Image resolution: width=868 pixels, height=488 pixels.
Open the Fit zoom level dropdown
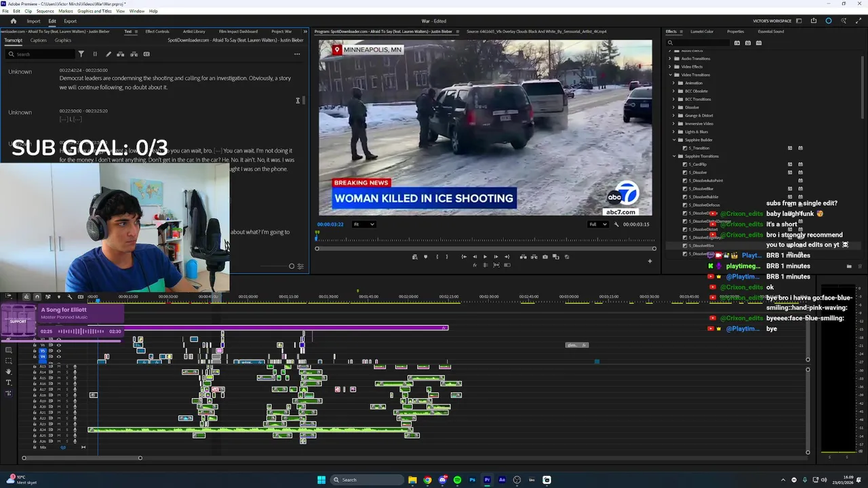[x=364, y=224]
